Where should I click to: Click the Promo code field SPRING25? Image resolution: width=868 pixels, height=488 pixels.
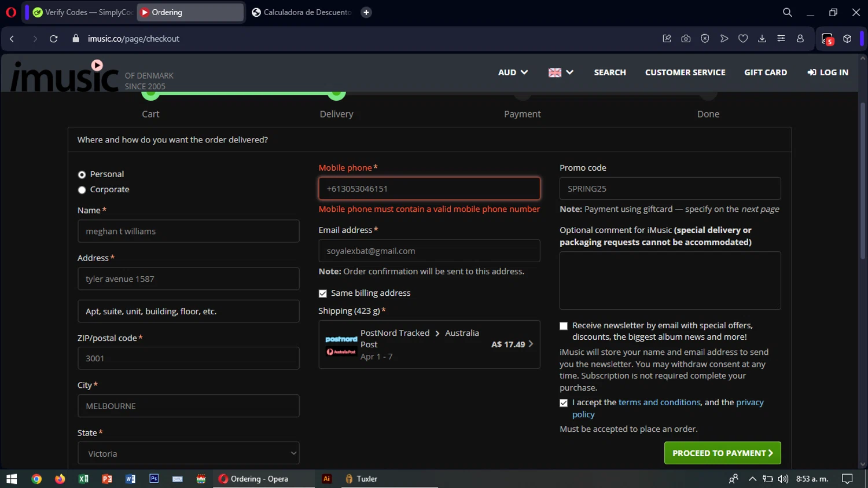tap(670, 189)
